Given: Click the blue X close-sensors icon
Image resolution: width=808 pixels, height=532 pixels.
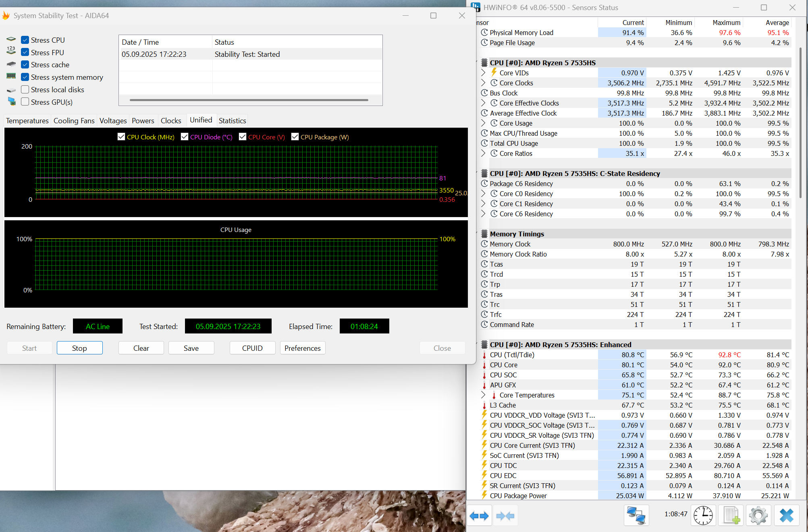Looking at the screenshot, I should (786, 515).
